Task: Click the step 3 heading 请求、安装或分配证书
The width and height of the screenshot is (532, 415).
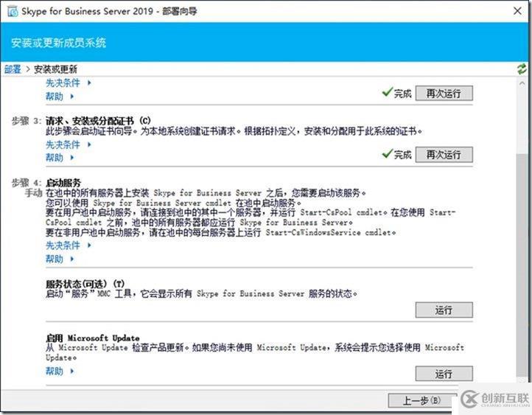Action: pos(99,120)
